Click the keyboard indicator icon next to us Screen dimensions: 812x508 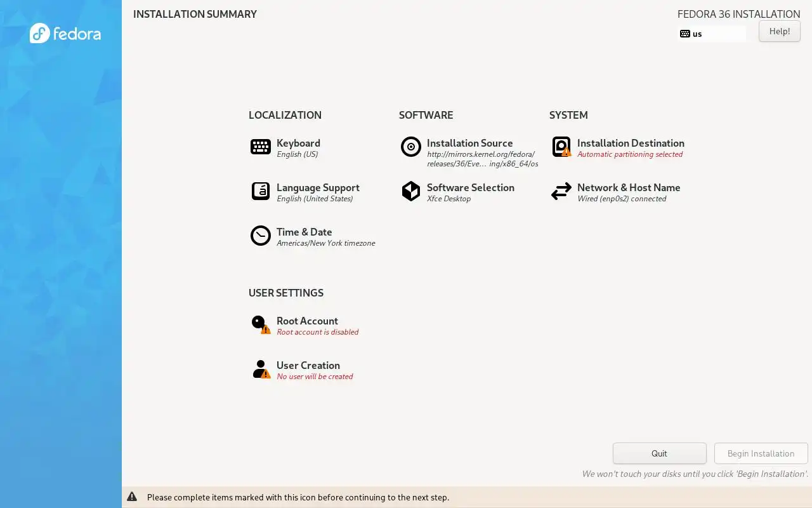pyautogui.click(x=685, y=34)
